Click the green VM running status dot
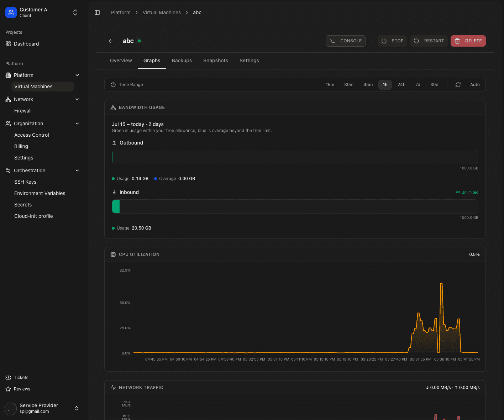 coord(139,41)
